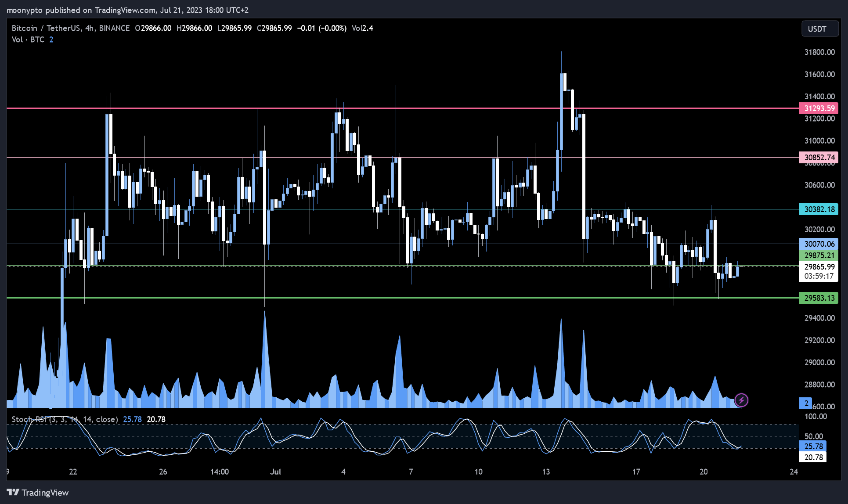Click the TradingView logo
This screenshot has width=848, height=504.
[38, 493]
